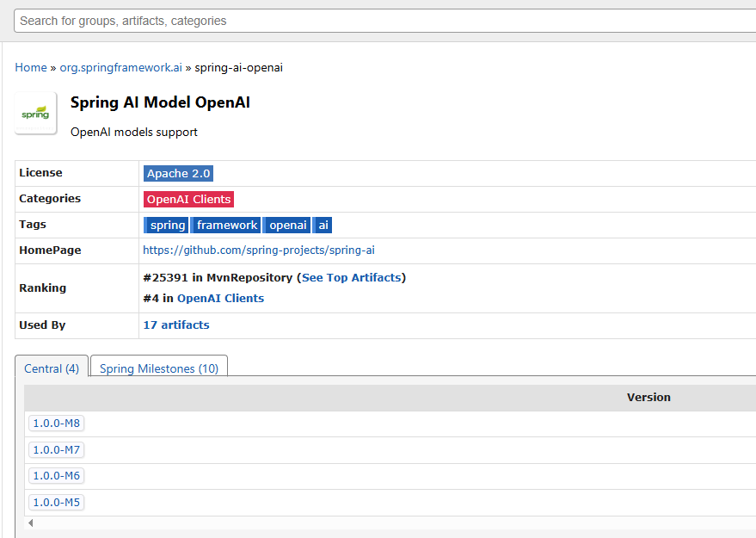Click the spring-ai-openai breadcrumb text
756x538 pixels.
click(x=238, y=67)
